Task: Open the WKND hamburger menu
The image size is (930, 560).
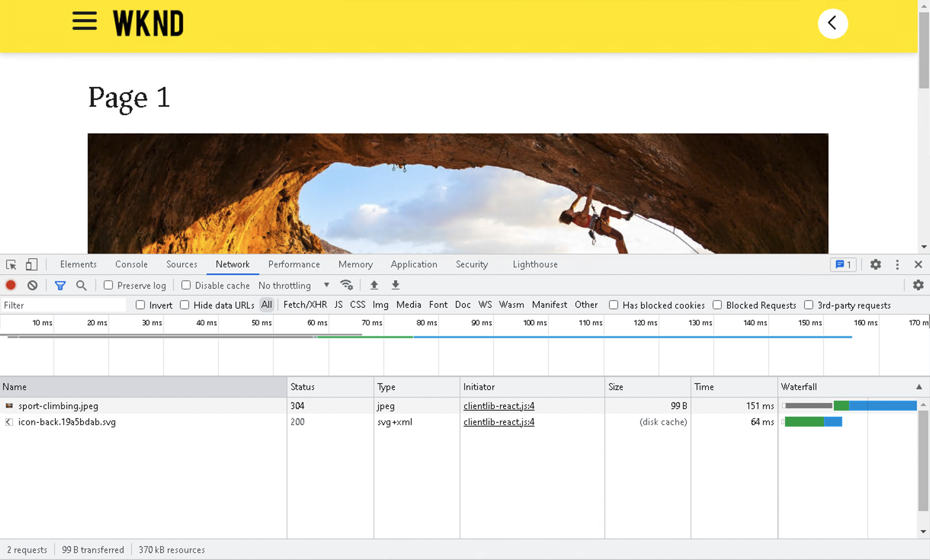Action: point(85,21)
